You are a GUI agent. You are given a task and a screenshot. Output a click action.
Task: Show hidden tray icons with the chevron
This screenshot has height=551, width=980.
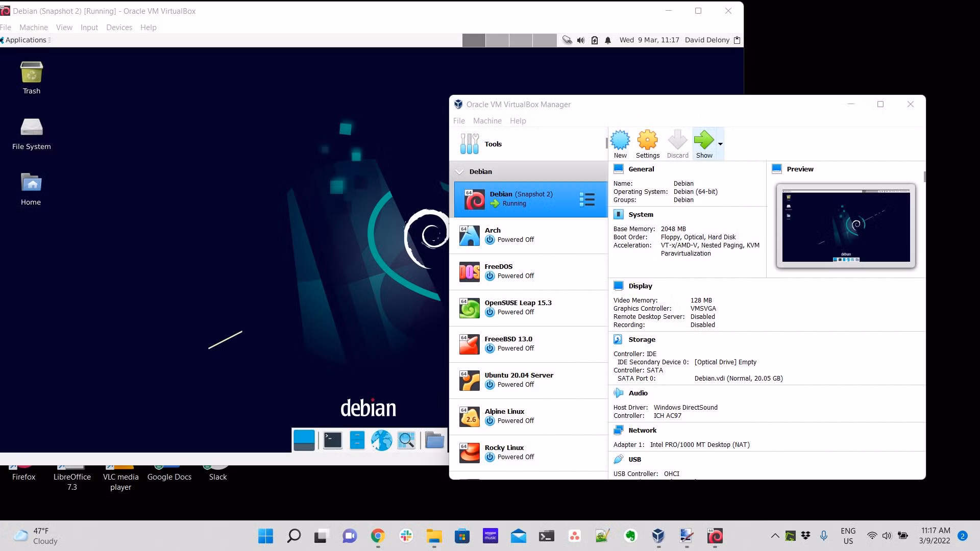pos(775,536)
